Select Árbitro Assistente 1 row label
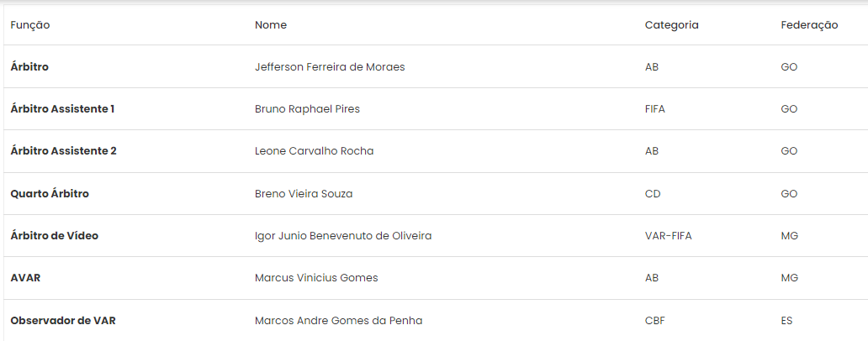 [x=62, y=109]
